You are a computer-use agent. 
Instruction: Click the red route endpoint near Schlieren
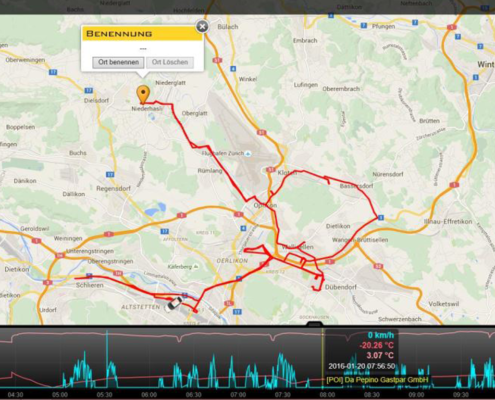(x=75, y=278)
